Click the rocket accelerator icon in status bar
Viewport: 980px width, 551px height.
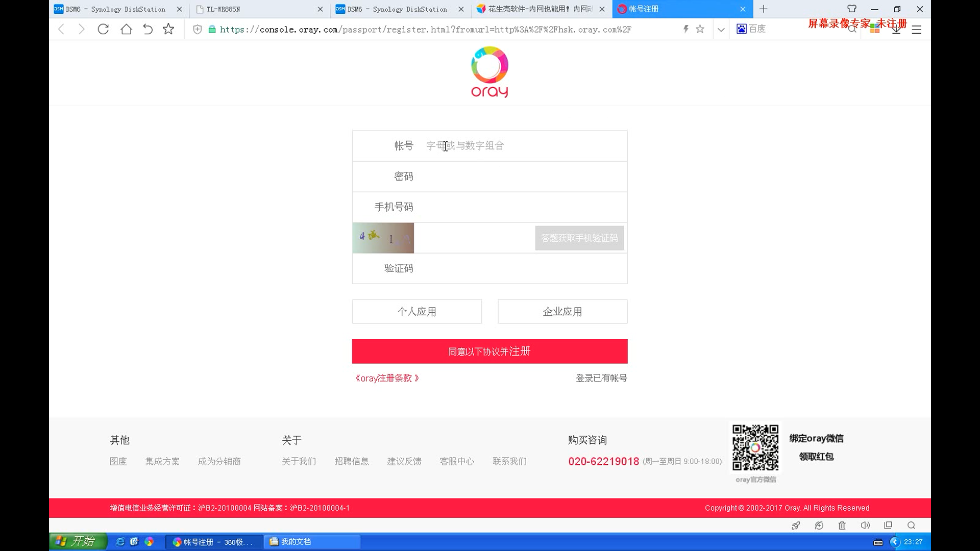[x=796, y=525]
